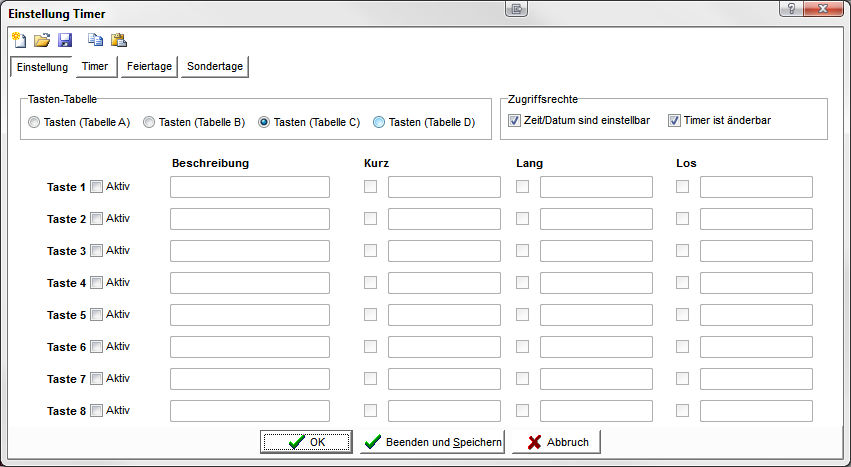Toggle Zeit/Datum sind einstellbar checkbox
Screen dimensions: 851x467
pyautogui.click(x=515, y=121)
